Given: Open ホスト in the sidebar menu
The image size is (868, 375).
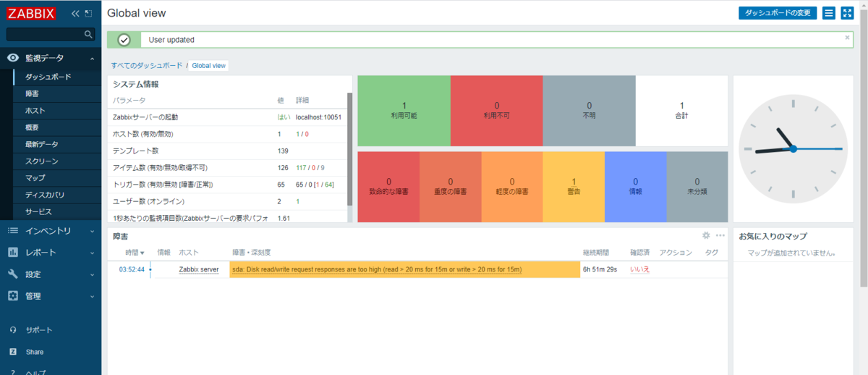Looking at the screenshot, I should (35, 111).
